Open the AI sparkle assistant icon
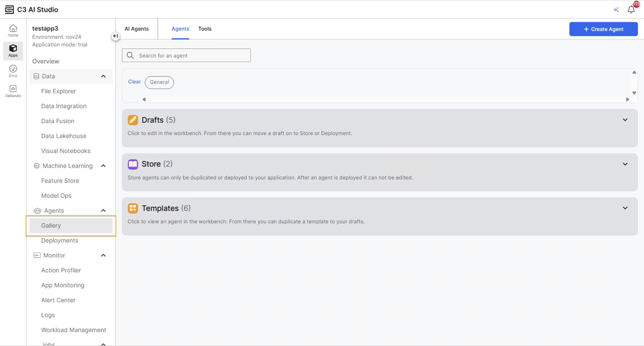 pos(616,10)
